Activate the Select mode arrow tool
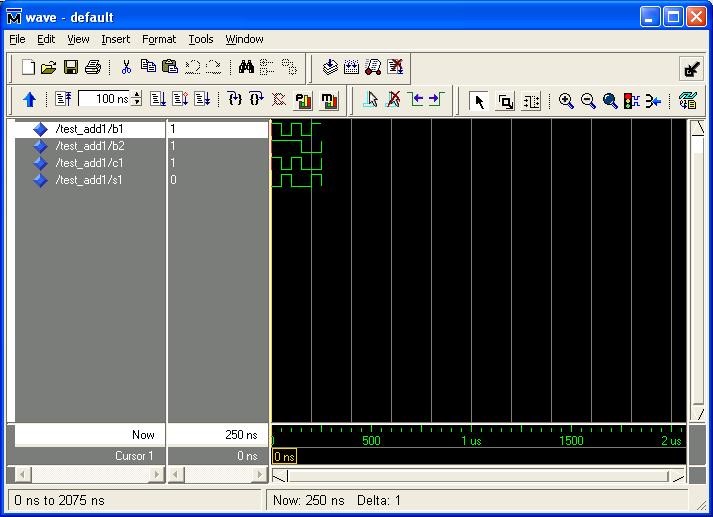713x517 pixels. tap(479, 101)
